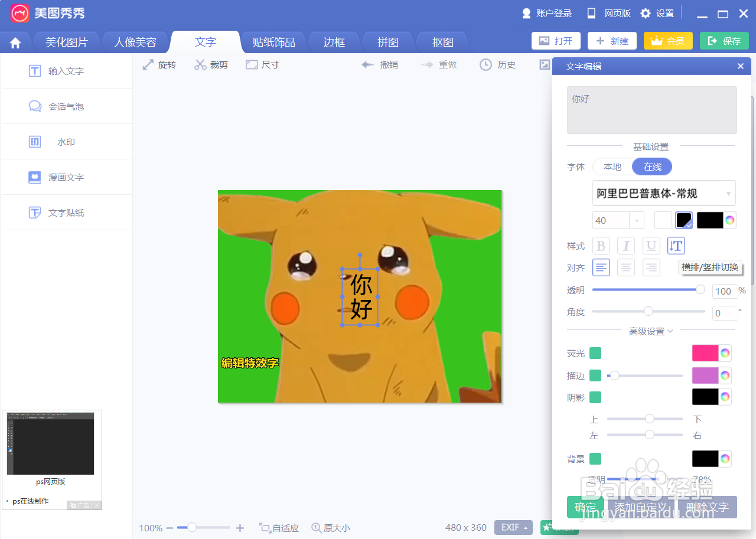Click the 旋转 rotate tool
Image resolution: width=756 pixels, height=539 pixels.
click(159, 65)
